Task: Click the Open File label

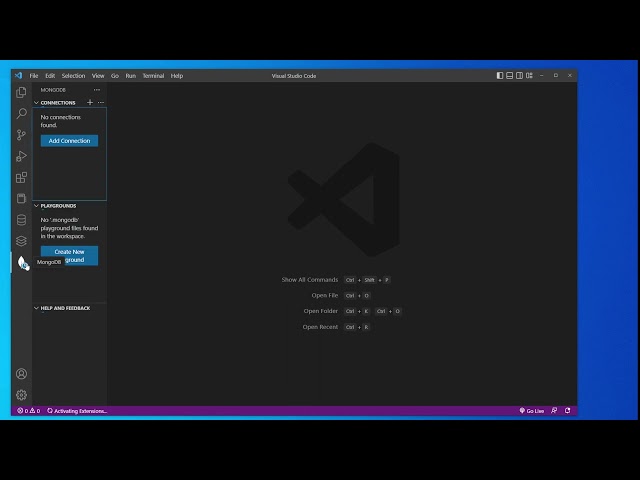Action: pos(324,296)
